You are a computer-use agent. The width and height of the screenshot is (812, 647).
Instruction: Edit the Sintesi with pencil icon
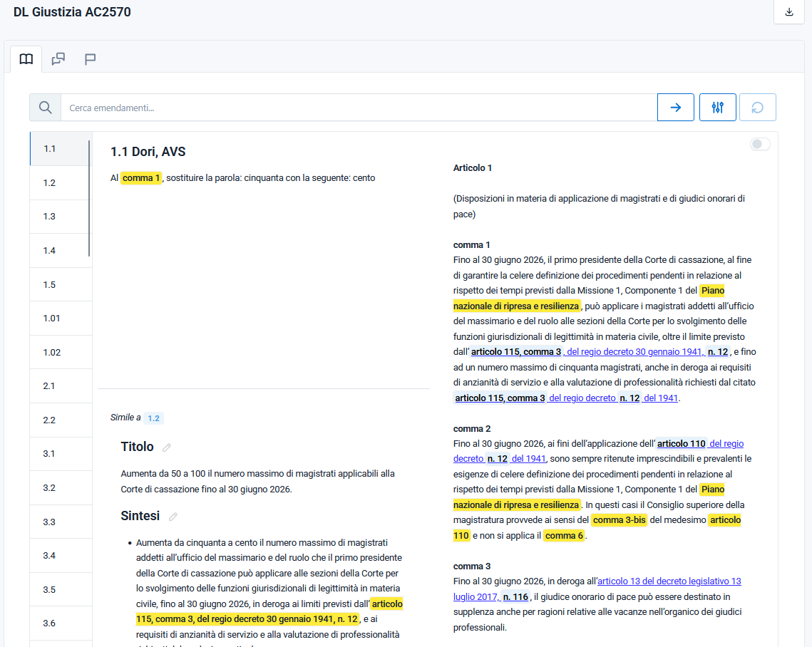pyautogui.click(x=173, y=517)
